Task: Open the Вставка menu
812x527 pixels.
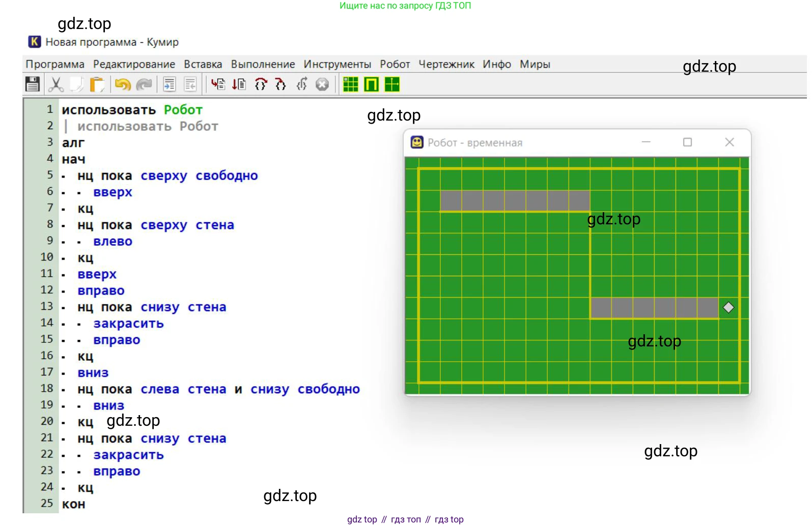Action: [203, 65]
